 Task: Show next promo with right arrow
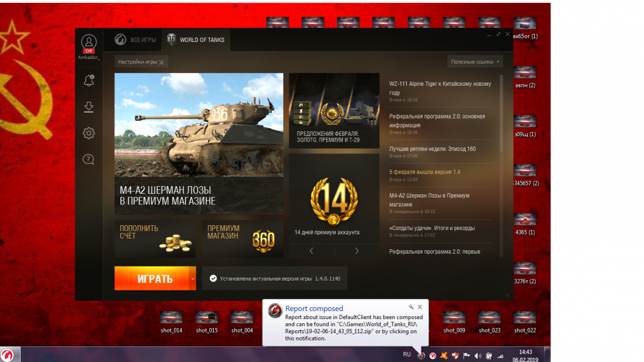coord(357,250)
